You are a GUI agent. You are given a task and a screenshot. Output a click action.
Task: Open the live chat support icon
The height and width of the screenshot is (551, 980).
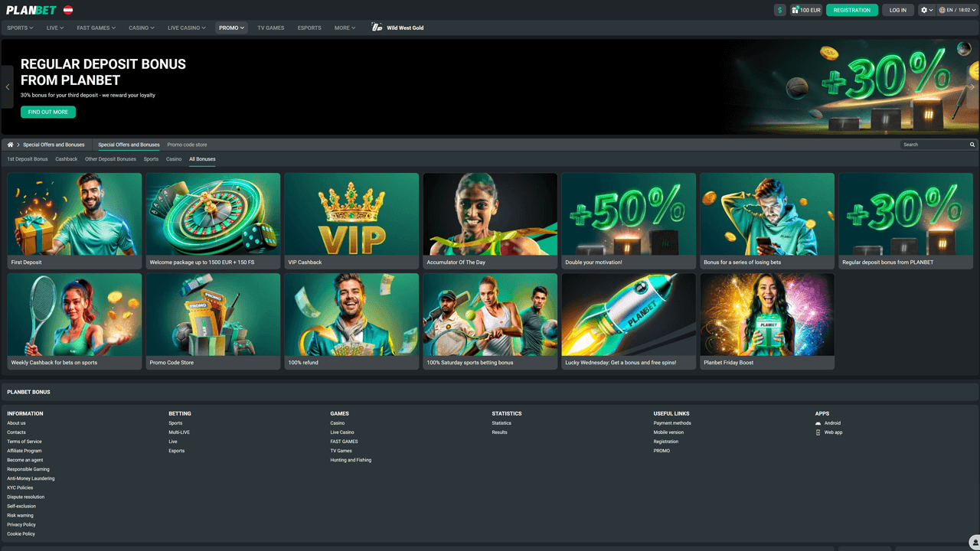pos(974,541)
